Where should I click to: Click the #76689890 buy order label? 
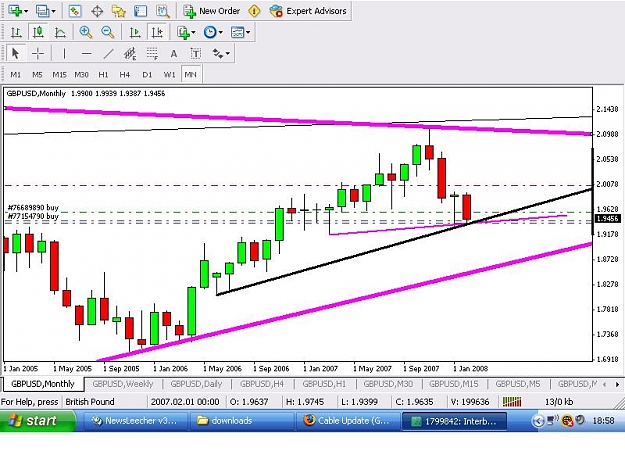coord(33,208)
